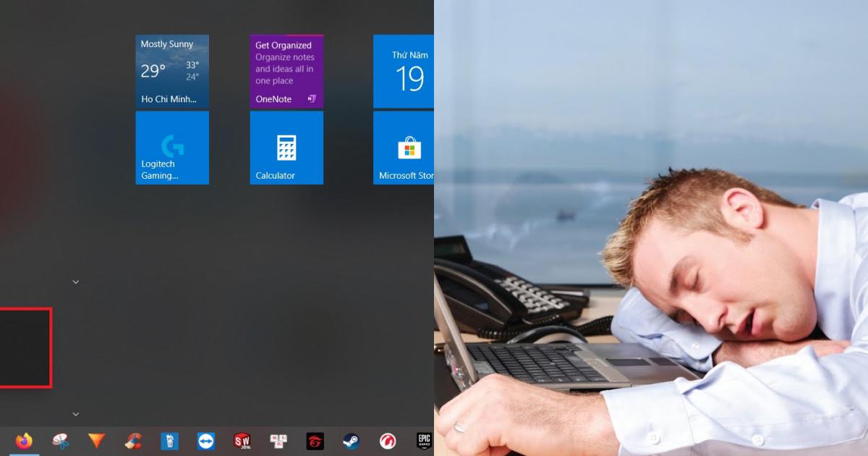Viewport: 868px width, 456px height.
Task: Launch the Logitech Gaming tile
Action: (x=172, y=148)
